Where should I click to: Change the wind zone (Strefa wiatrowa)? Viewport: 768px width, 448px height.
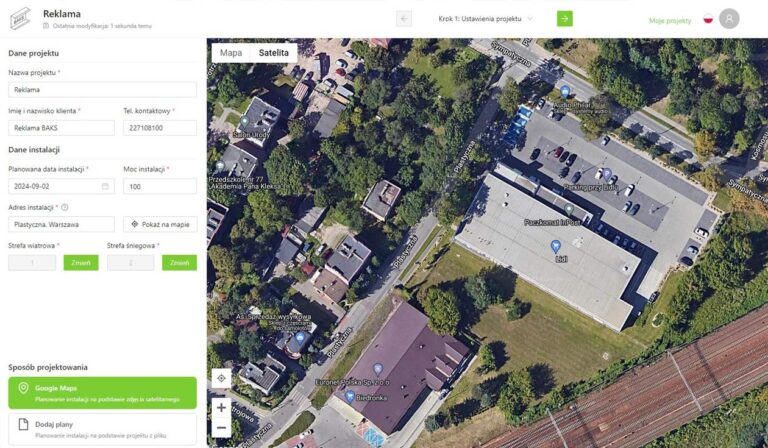click(x=81, y=262)
